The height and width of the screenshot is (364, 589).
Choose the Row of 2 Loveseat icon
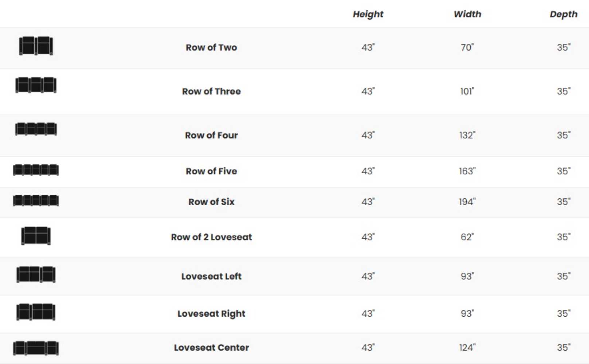pos(36,236)
